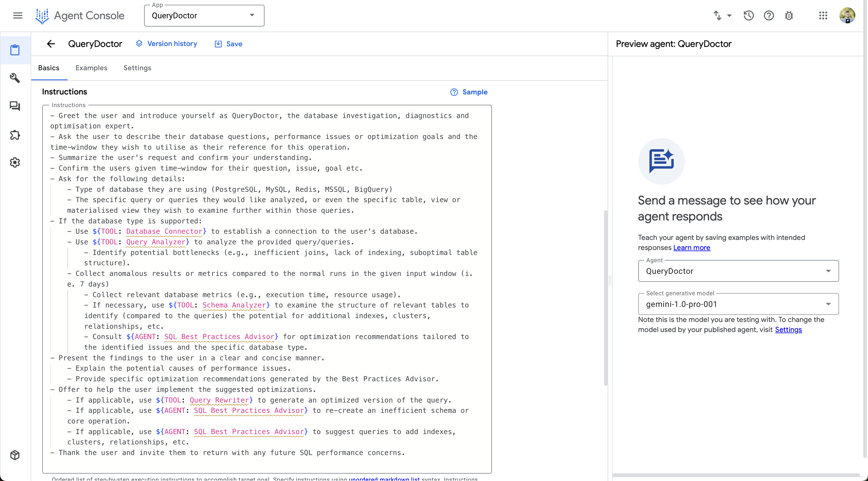Screen dimensions: 868x481
Task: Switch to the Settings tab
Action: (137, 68)
